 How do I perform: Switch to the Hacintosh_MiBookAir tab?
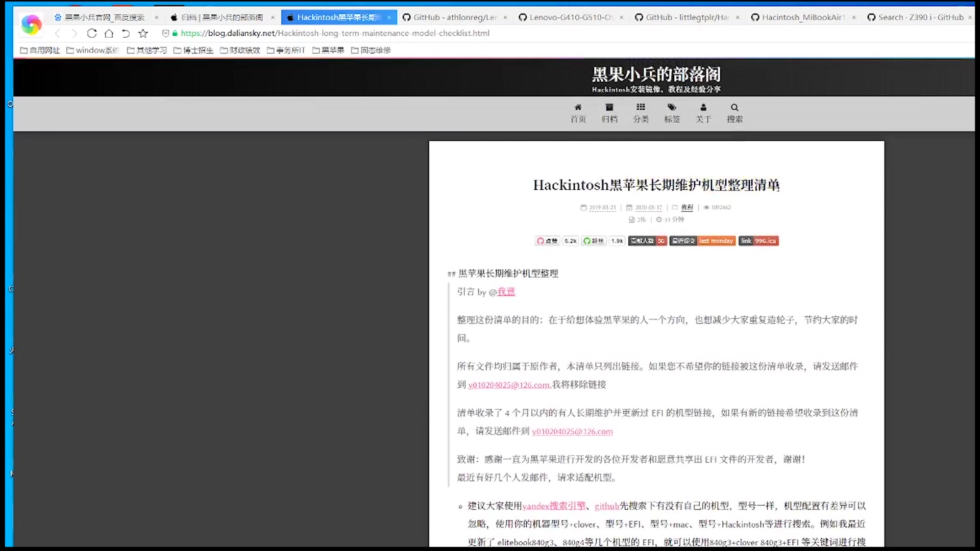802,17
